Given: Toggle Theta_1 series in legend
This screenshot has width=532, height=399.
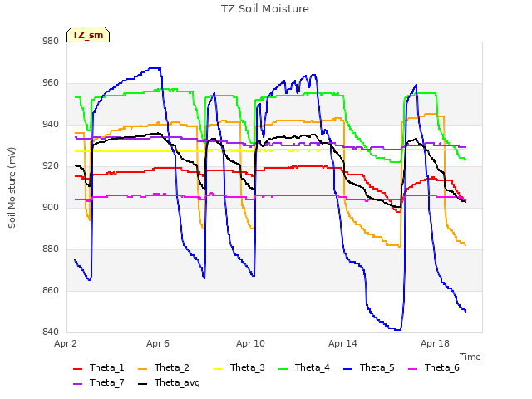Looking at the screenshot, I should [99, 367].
